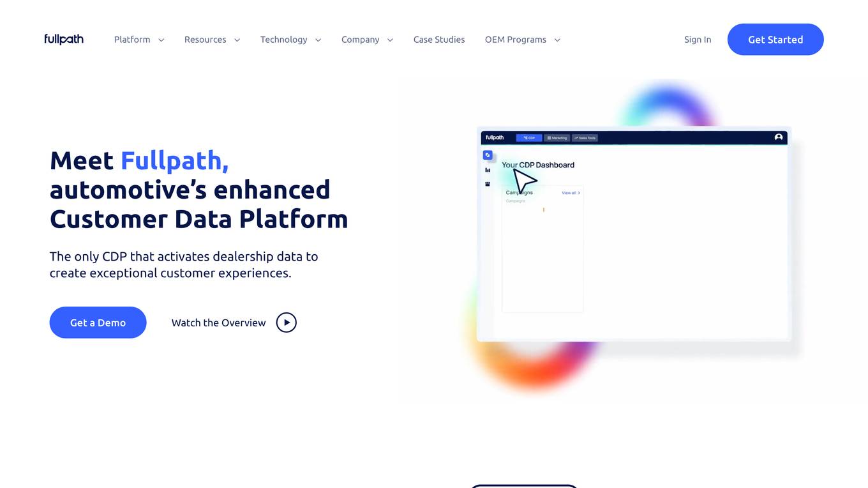Click the fullpath logo in the header
The image size is (868, 488).
pos(64,39)
